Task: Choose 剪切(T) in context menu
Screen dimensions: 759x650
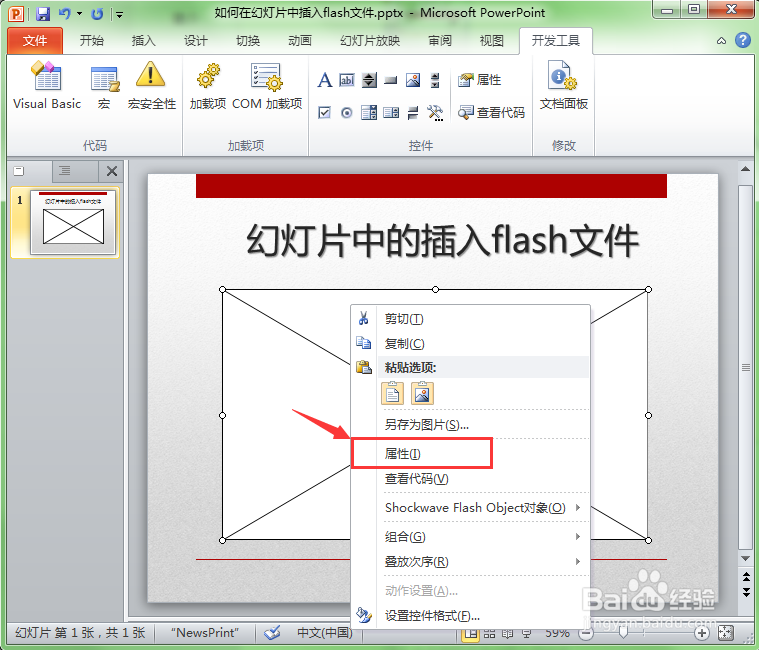Action: (470, 319)
